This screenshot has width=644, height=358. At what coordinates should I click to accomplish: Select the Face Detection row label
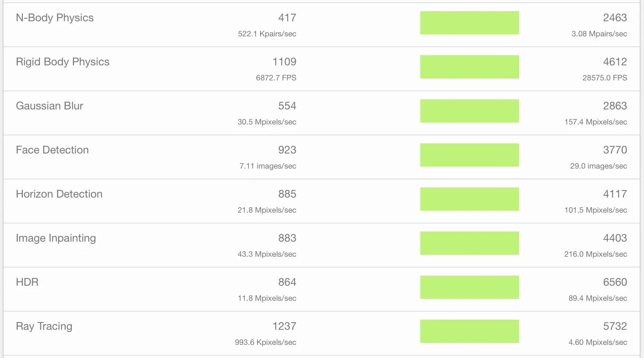point(52,150)
